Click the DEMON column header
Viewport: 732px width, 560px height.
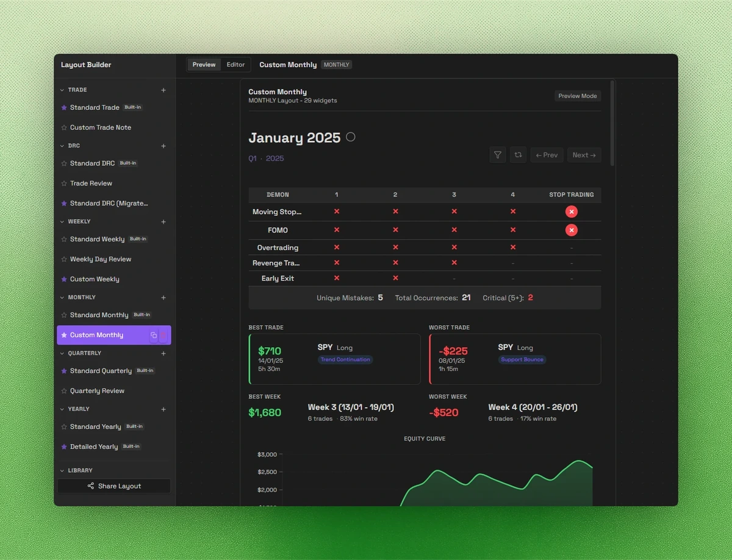pos(278,195)
